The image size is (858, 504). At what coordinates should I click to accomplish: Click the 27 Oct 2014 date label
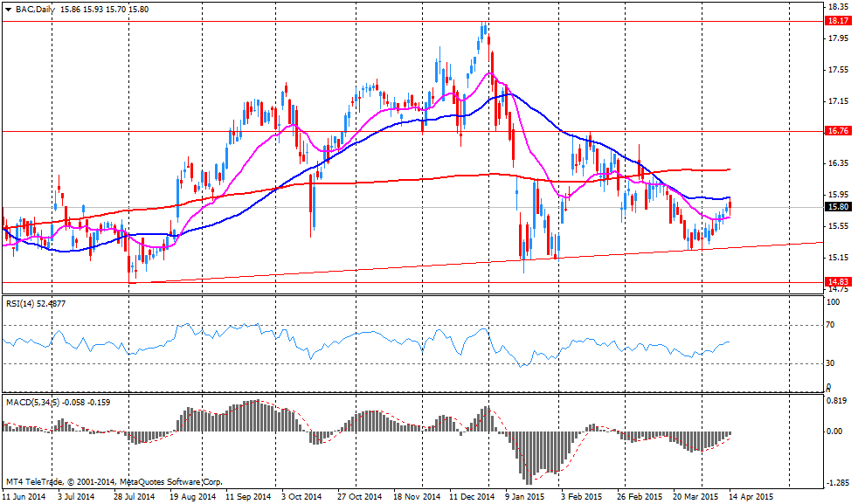360,497
